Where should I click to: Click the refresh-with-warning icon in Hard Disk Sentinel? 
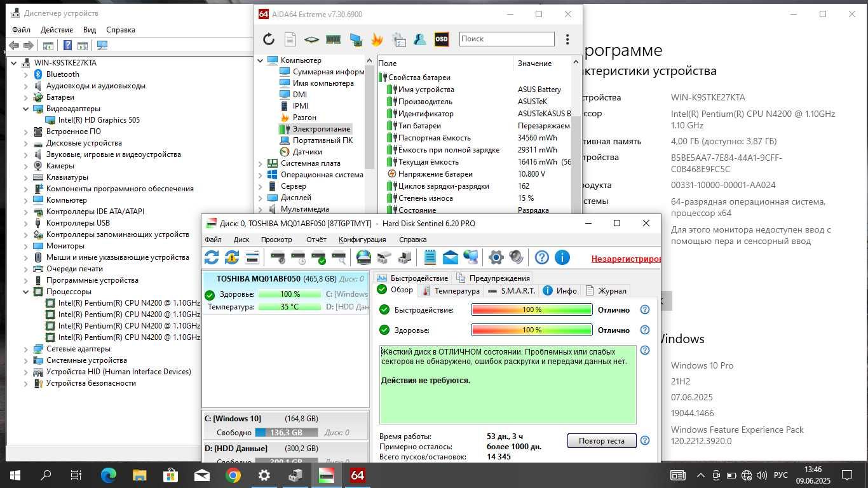pyautogui.click(x=232, y=257)
